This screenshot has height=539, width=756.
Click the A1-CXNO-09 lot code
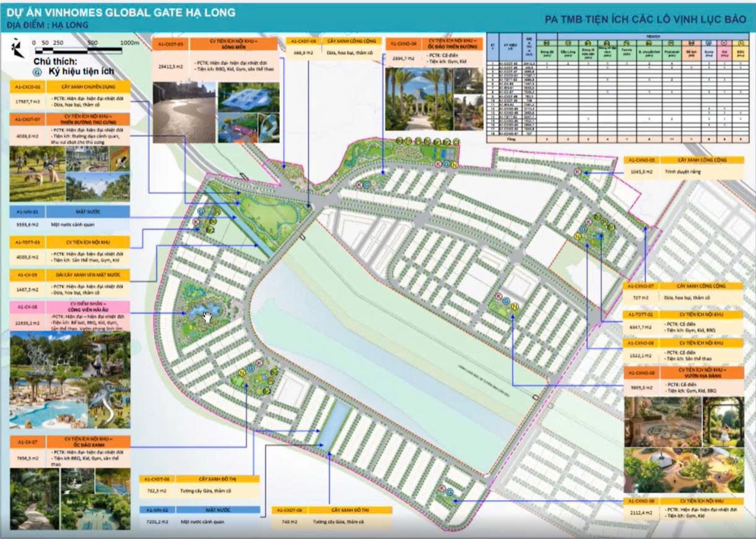point(641,501)
